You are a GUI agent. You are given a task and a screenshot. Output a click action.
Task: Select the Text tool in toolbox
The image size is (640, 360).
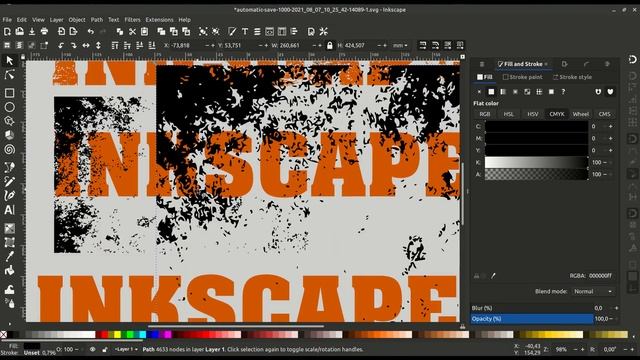click(x=9, y=210)
